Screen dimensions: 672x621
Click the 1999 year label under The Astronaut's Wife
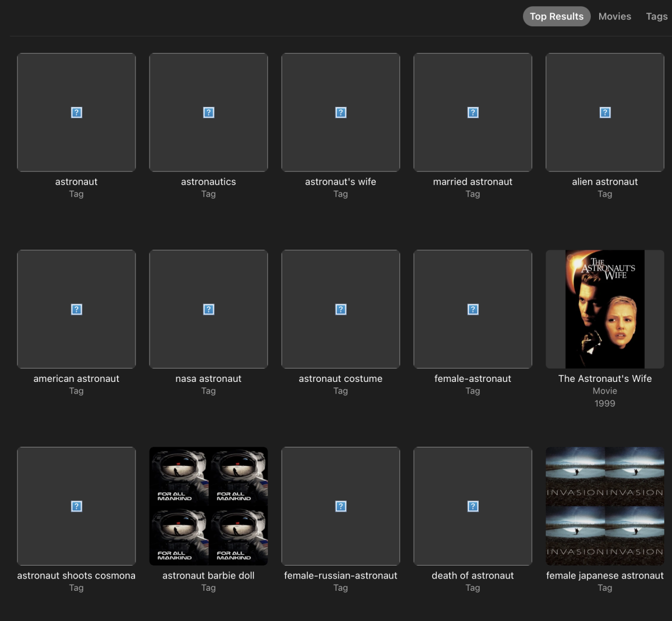tap(605, 403)
